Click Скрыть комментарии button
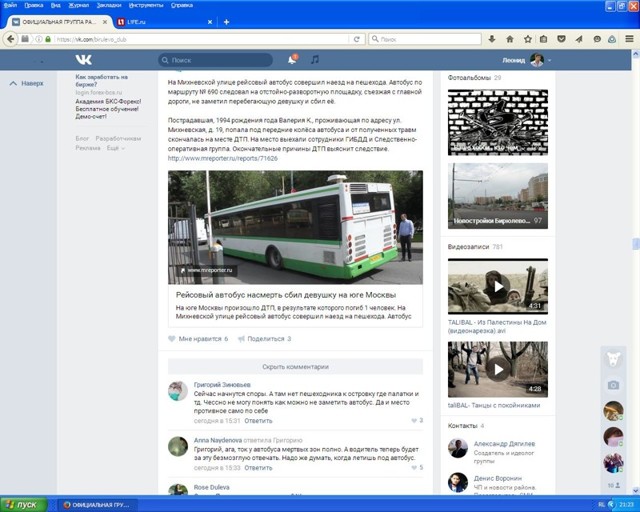The width and height of the screenshot is (640, 512). pos(296,367)
